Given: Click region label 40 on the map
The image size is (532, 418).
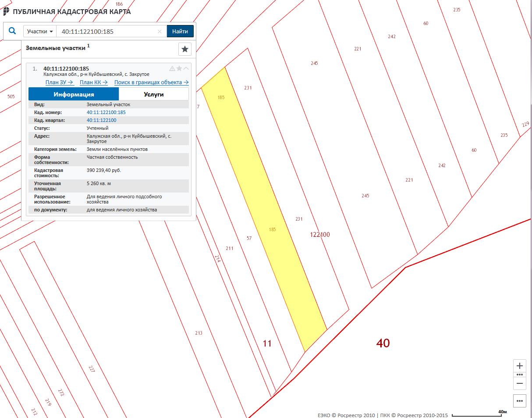Looking at the screenshot, I should (383, 343).
